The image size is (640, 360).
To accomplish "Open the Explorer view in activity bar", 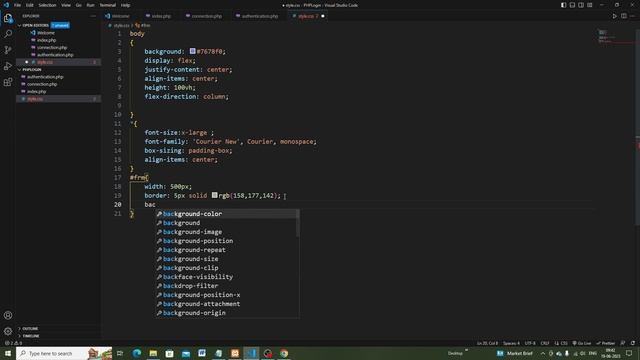I will pos(8,18).
